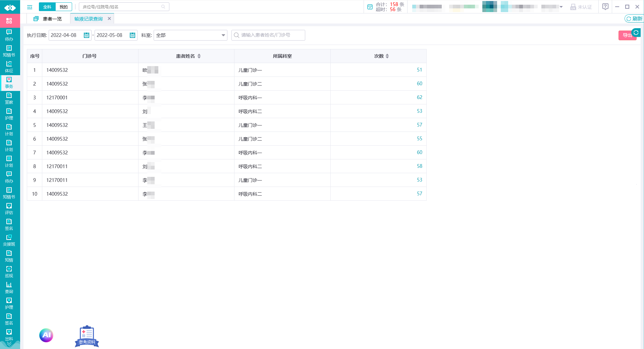Screen dimensions: 644x349
Task: Open the AI assistant floating icon
Action: click(x=46, y=335)
